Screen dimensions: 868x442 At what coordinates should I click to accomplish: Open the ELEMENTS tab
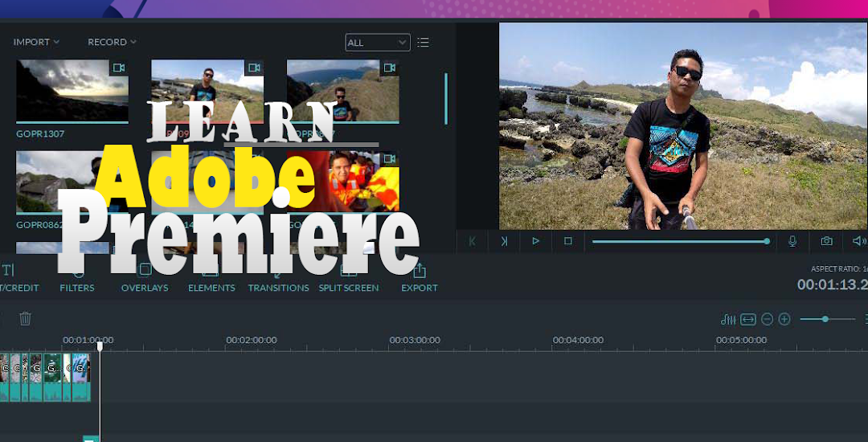click(211, 279)
